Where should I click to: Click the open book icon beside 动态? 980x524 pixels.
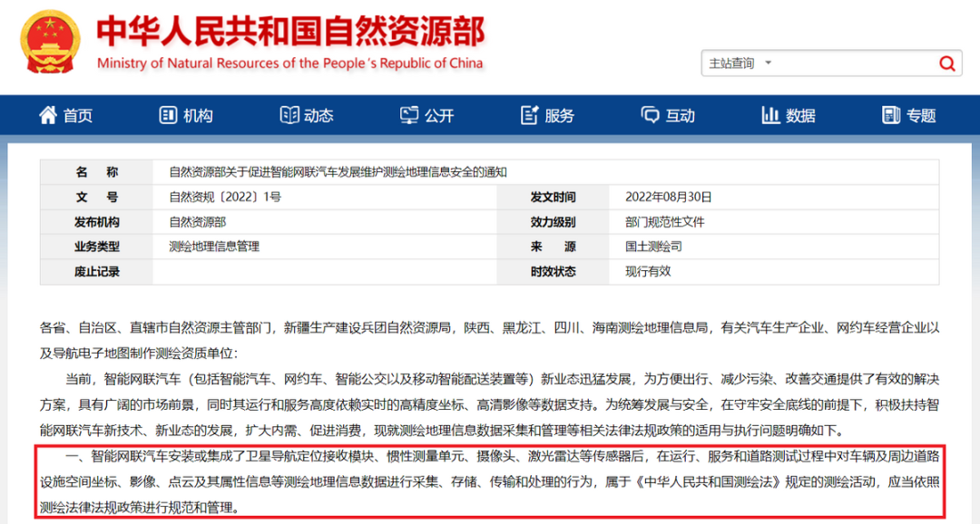click(x=289, y=115)
